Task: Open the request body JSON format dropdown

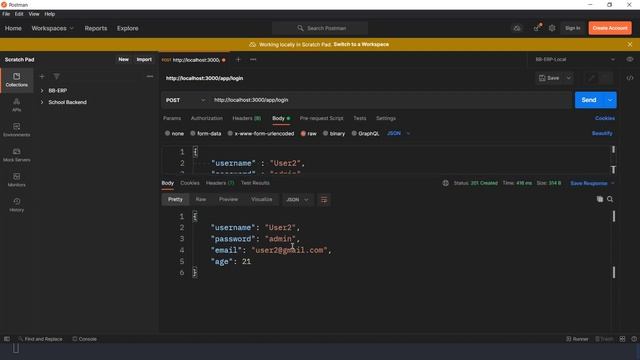Action: [398, 133]
